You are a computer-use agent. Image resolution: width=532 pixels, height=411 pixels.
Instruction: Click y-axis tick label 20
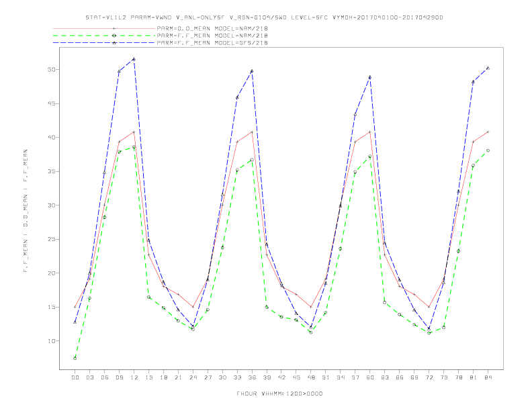(x=51, y=273)
